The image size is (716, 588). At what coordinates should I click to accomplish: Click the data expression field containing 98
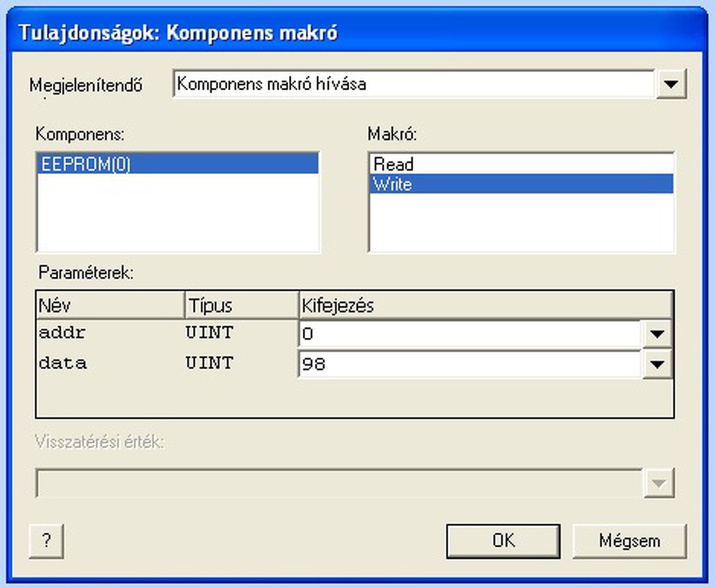click(469, 364)
